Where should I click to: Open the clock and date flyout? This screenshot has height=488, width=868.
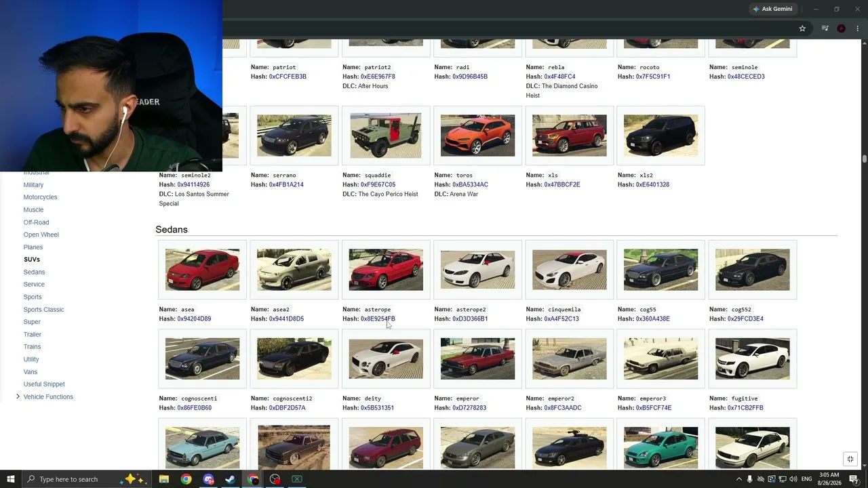pos(829,479)
